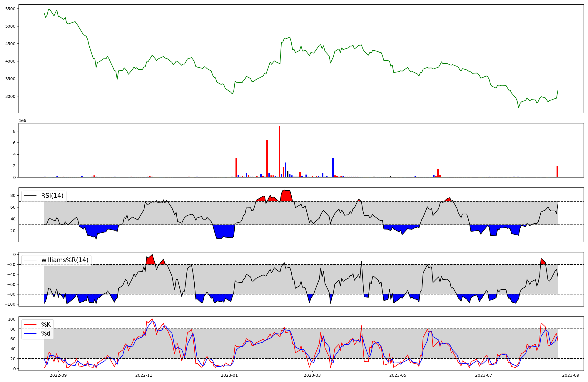The image size is (588, 382).
Task: Click the %d legend entry text
Action: click(46, 334)
